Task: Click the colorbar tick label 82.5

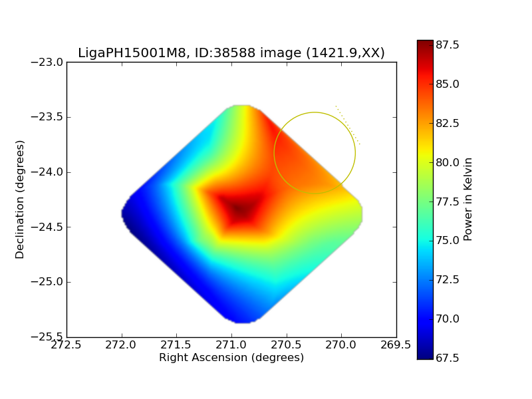Action: point(447,123)
